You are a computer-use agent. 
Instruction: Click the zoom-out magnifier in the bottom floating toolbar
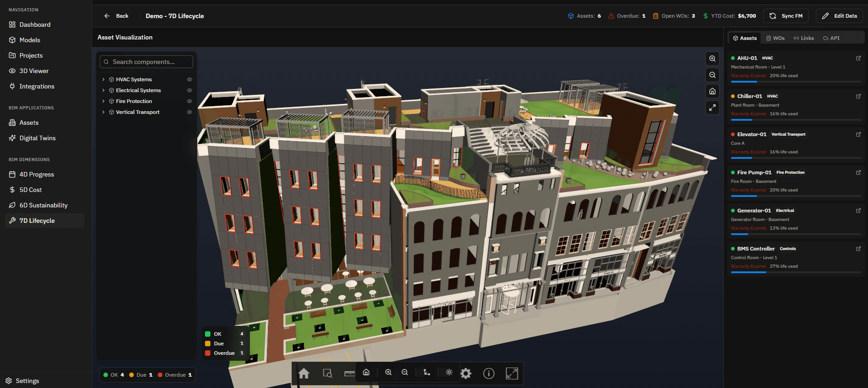[x=405, y=372]
